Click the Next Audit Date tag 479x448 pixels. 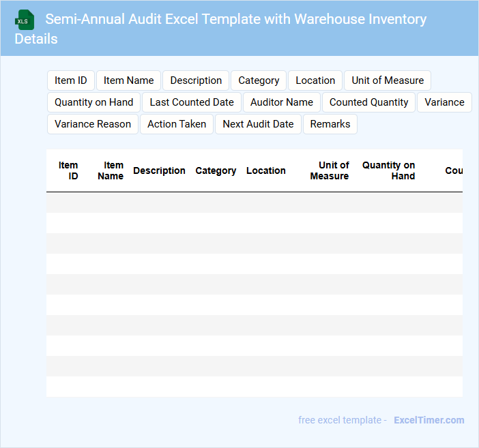coord(258,124)
